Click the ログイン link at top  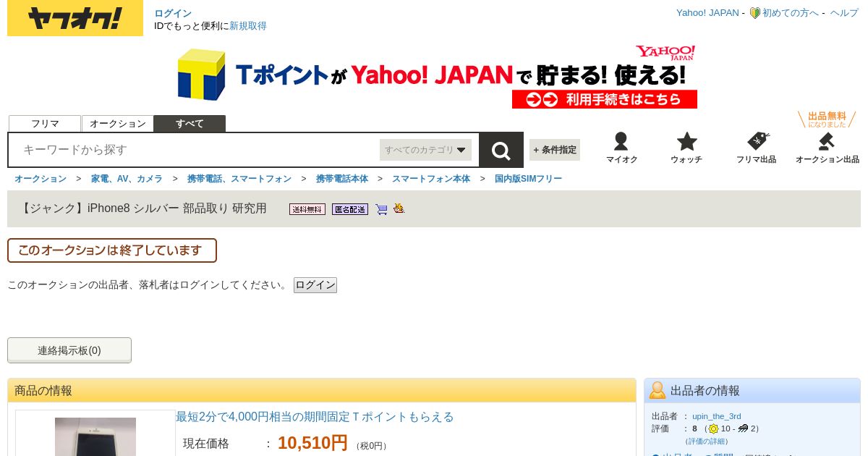[x=173, y=13]
